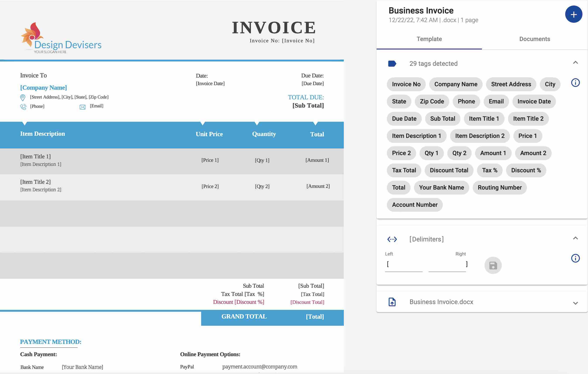
Task: Select the Account Number tag chip
Action: [x=414, y=205]
